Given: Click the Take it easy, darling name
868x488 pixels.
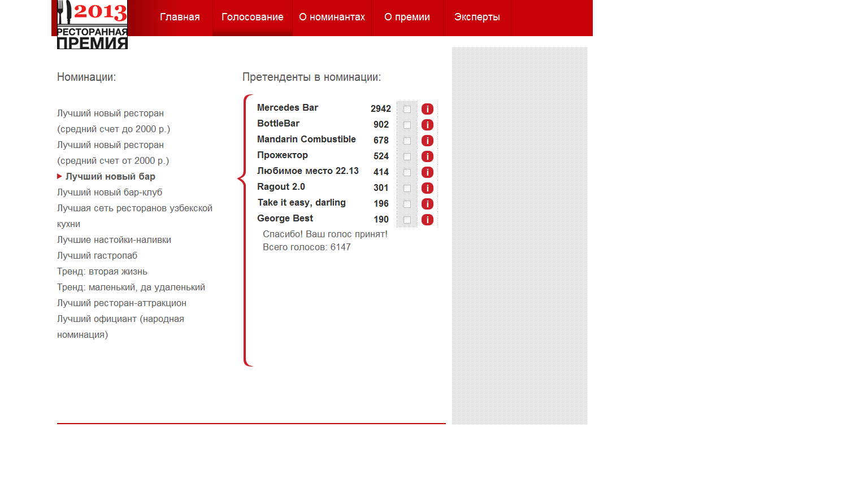Looking at the screenshot, I should [x=302, y=203].
